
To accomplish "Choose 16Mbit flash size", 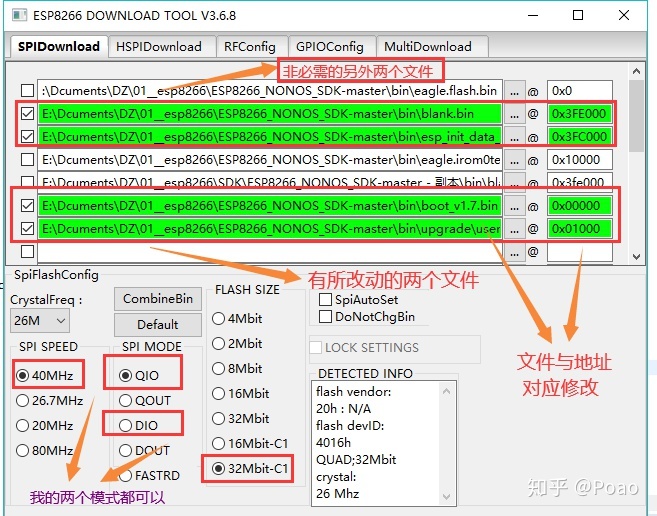I will pos(241,394).
